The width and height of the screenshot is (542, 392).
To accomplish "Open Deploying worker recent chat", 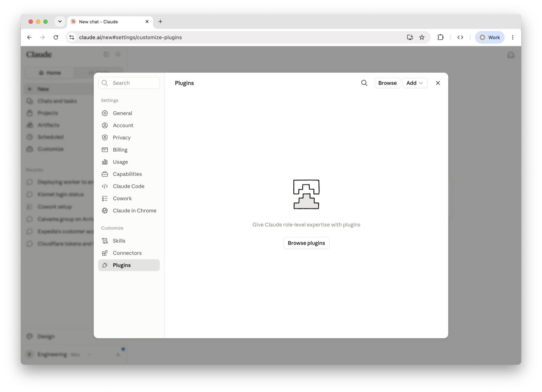I will (59, 182).
